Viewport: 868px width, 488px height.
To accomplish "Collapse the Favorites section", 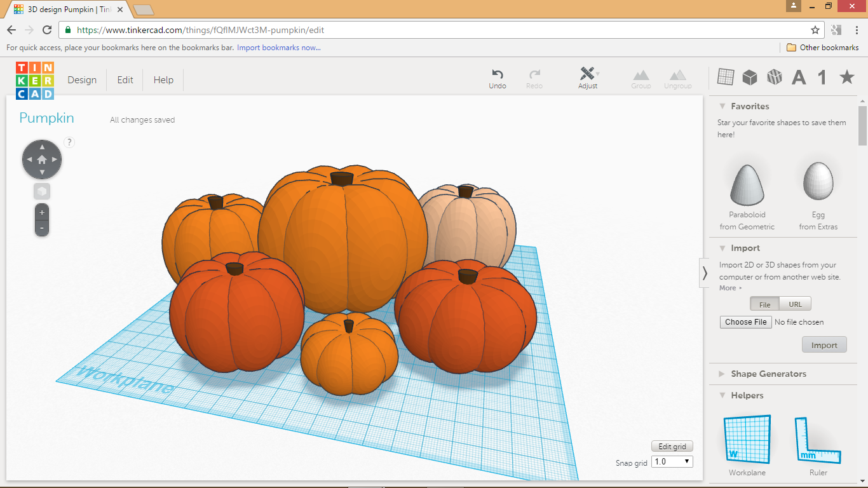I will click(x=722, y=106).
